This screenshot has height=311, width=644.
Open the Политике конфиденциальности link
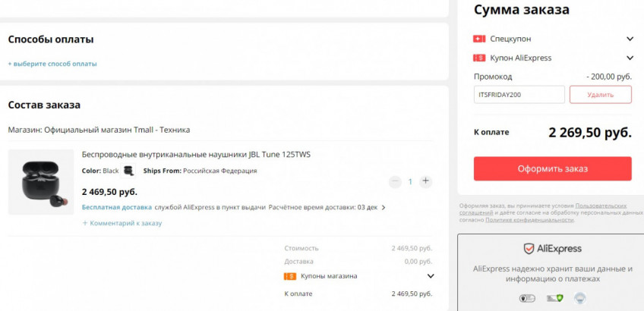click(529, 220)
